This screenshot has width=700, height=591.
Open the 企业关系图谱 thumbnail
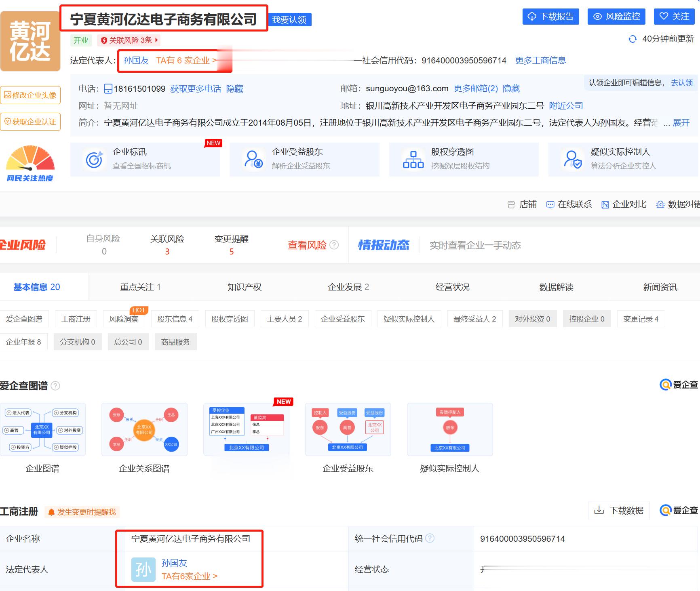click(x=144, y=429)
